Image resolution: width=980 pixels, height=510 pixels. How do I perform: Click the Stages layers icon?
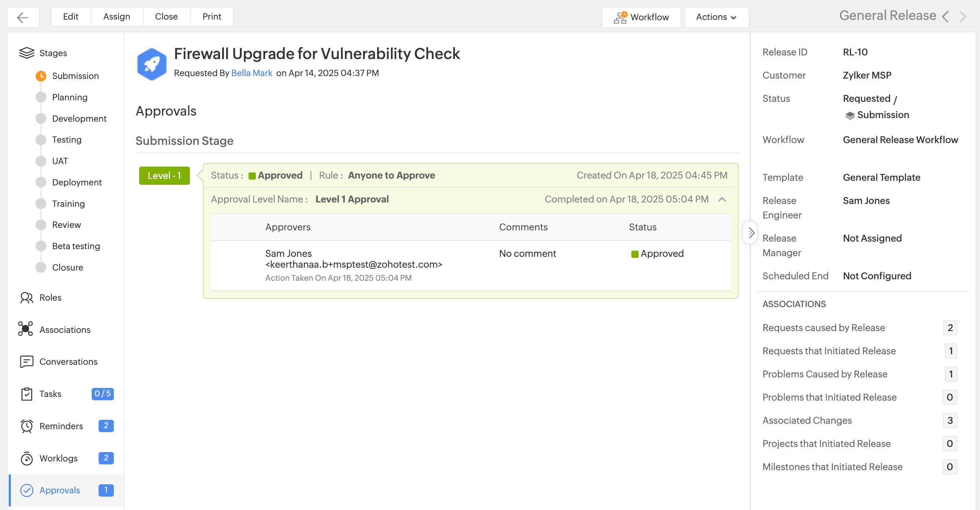[x=26, y=53]
